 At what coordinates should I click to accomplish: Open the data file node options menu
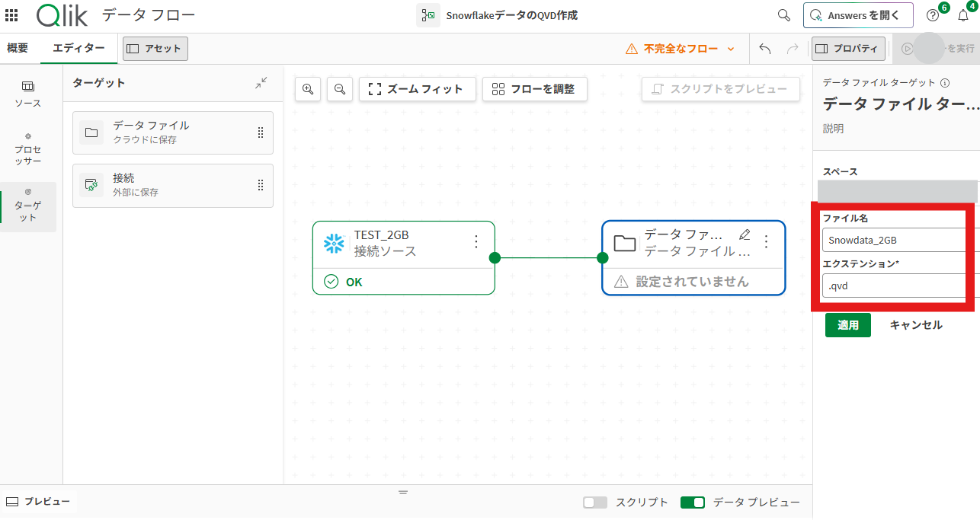[767, 241]
